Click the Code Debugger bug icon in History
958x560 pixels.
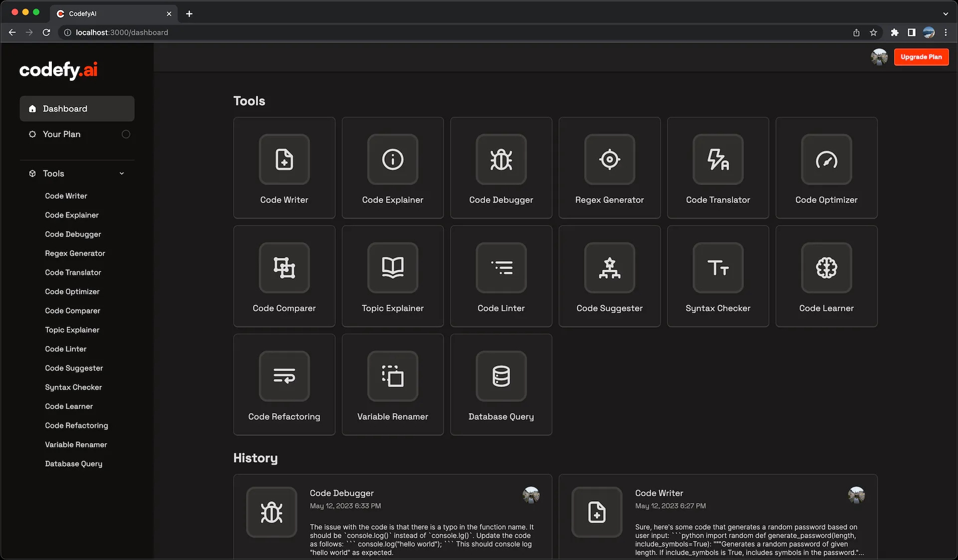(271, 512)
